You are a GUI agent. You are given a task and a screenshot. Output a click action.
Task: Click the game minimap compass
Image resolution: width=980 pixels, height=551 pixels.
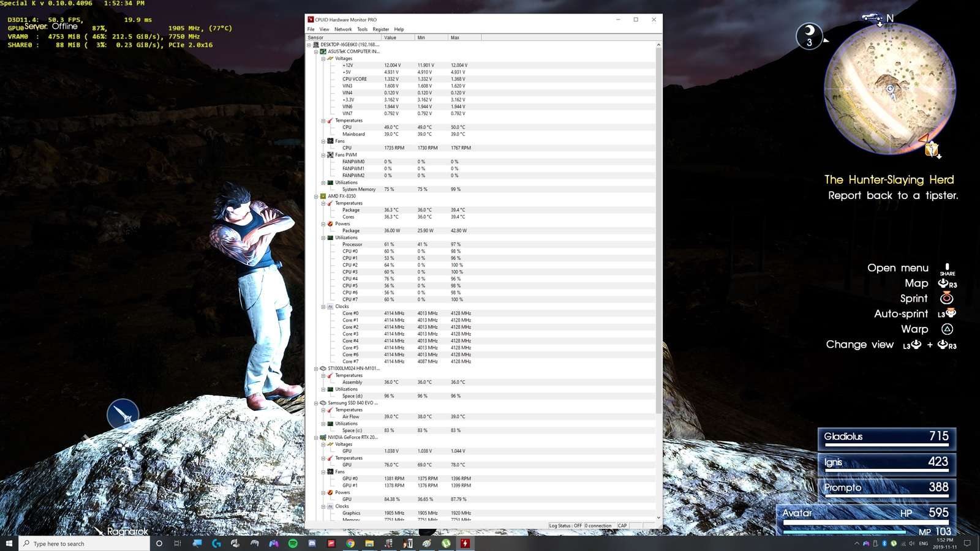[890, 88]
